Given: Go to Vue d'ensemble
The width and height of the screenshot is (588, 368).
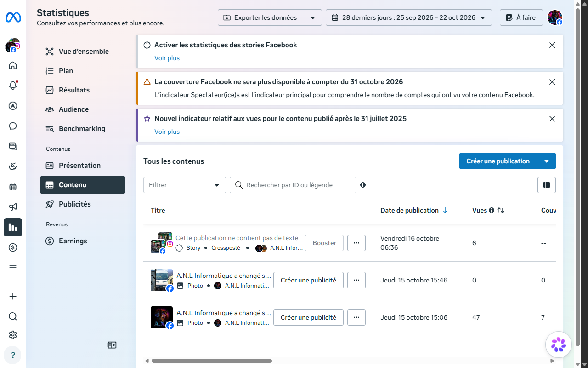Looking at the screenshot, I should pyautogui.click(x=83, y=52).
